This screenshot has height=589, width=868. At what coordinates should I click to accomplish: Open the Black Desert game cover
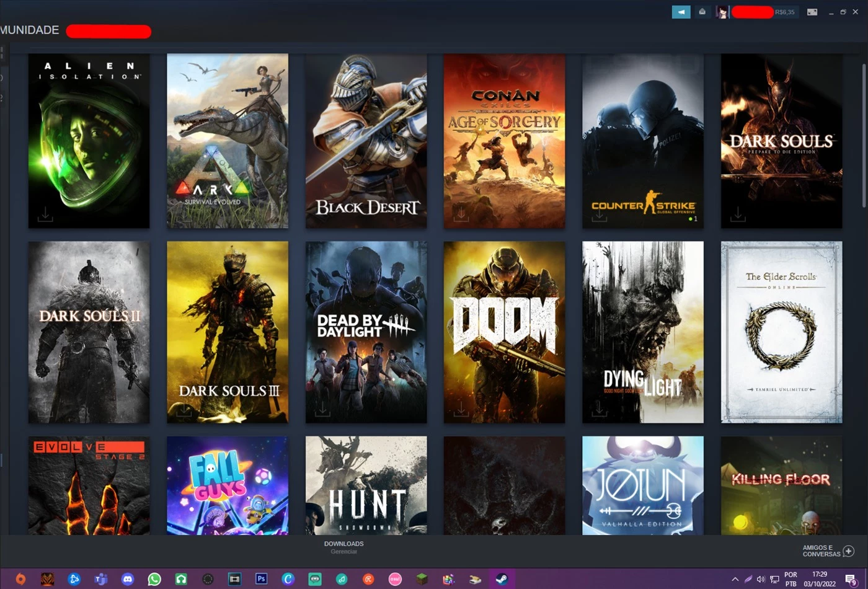[x=366, y=141]
